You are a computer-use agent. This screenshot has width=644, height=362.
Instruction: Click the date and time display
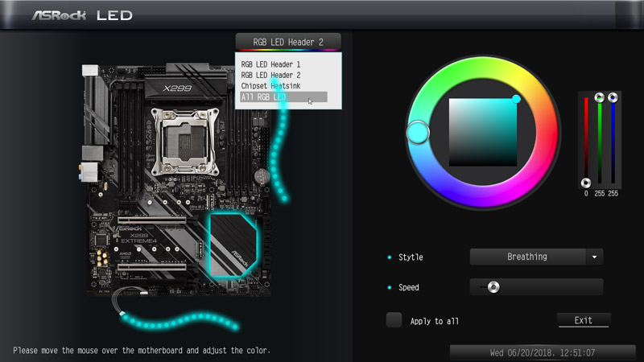pyautogui.click(x=542, y=352)
